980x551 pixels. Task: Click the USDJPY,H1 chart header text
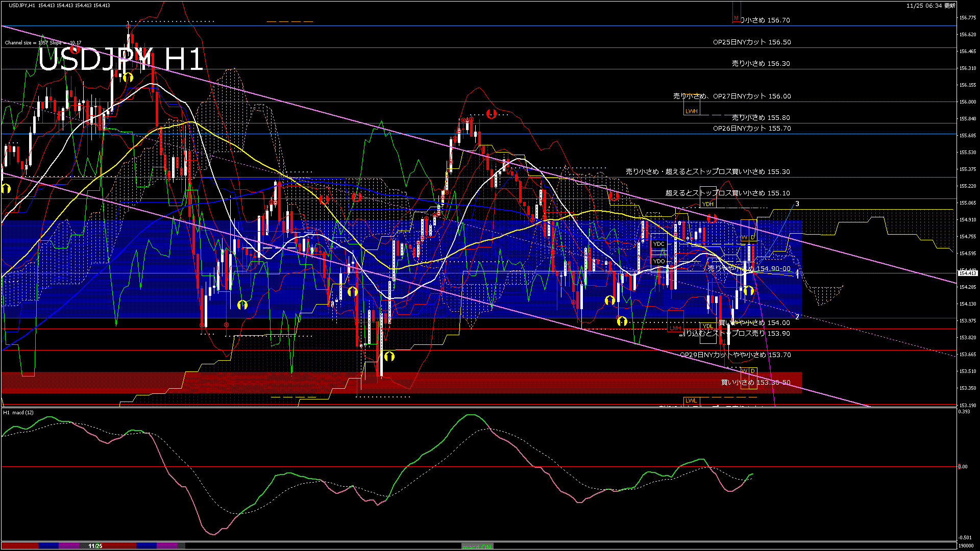(22, 6)
